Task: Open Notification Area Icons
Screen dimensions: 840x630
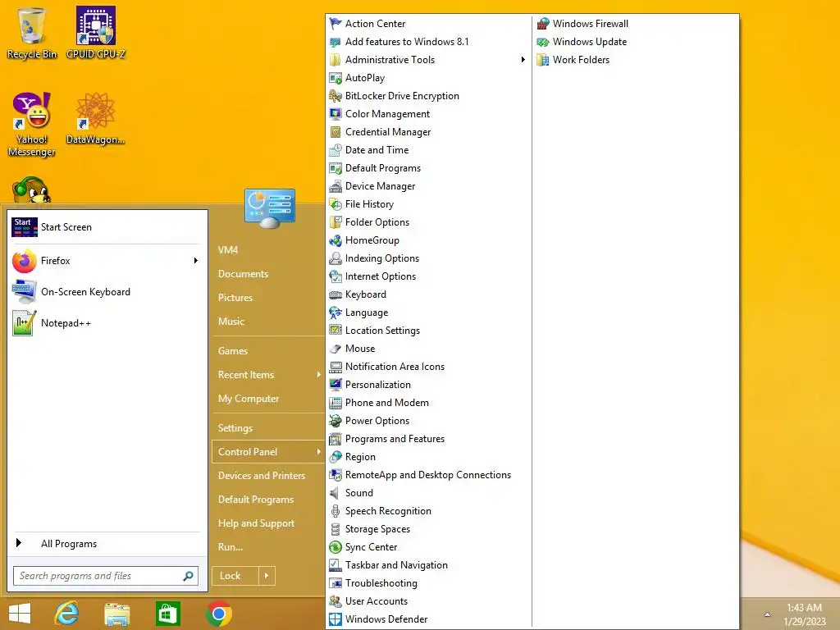Action: click(395, 367)
